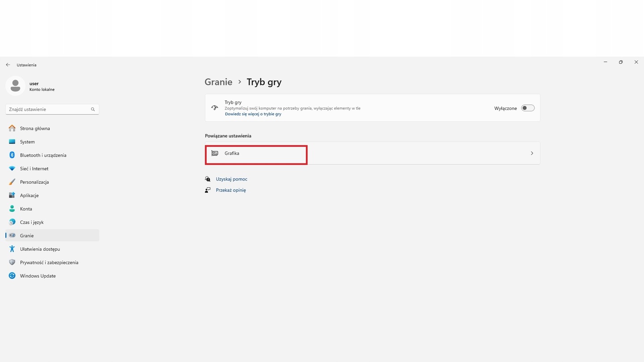Click the Uzyskaj pomoc help icon

208,179
